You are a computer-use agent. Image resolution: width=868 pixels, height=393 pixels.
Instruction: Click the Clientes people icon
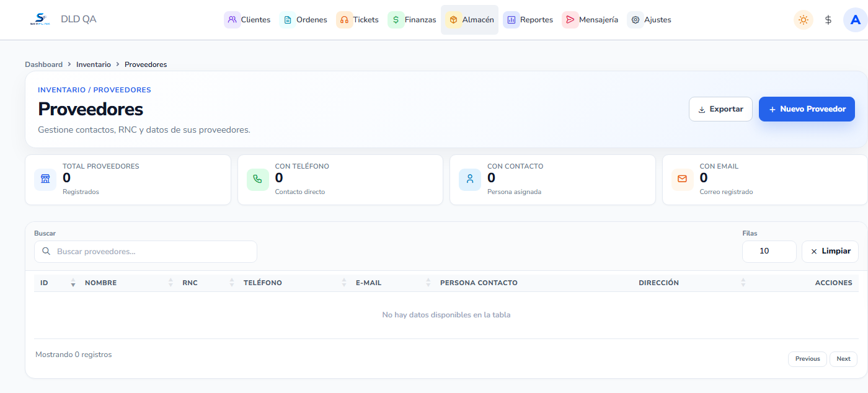click(232, 20)
